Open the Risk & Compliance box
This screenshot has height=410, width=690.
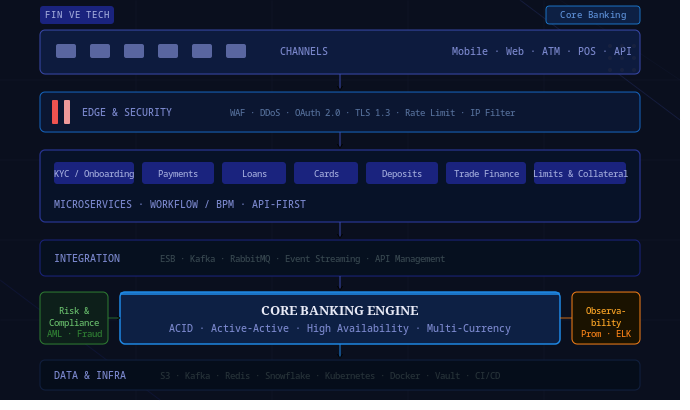(74, 318)
